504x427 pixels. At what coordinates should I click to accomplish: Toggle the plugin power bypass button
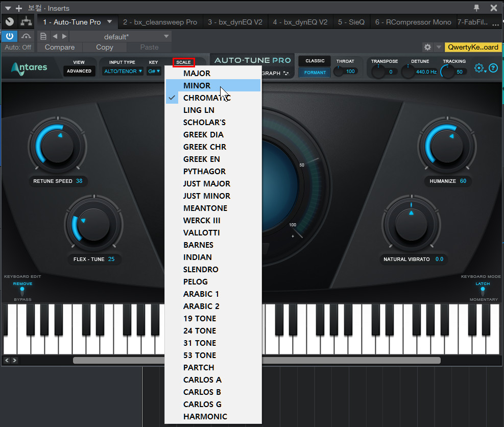(9, 36)
